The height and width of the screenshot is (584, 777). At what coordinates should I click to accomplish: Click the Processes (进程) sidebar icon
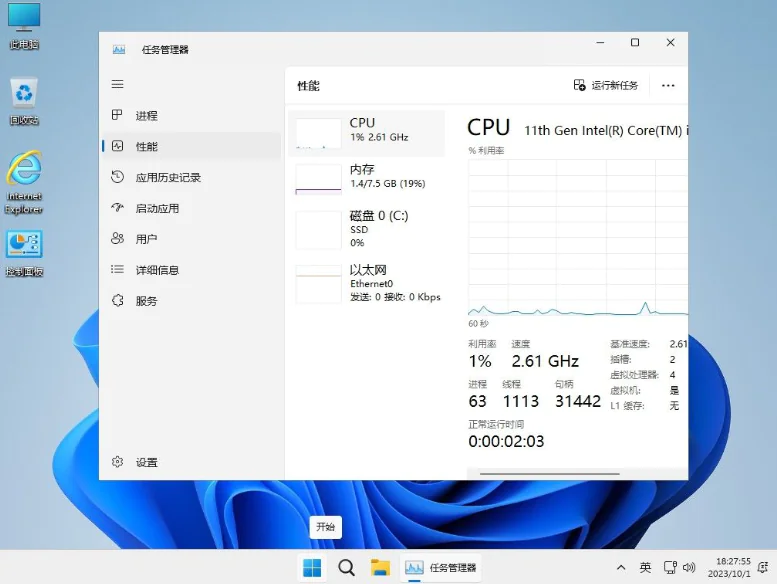117,115
